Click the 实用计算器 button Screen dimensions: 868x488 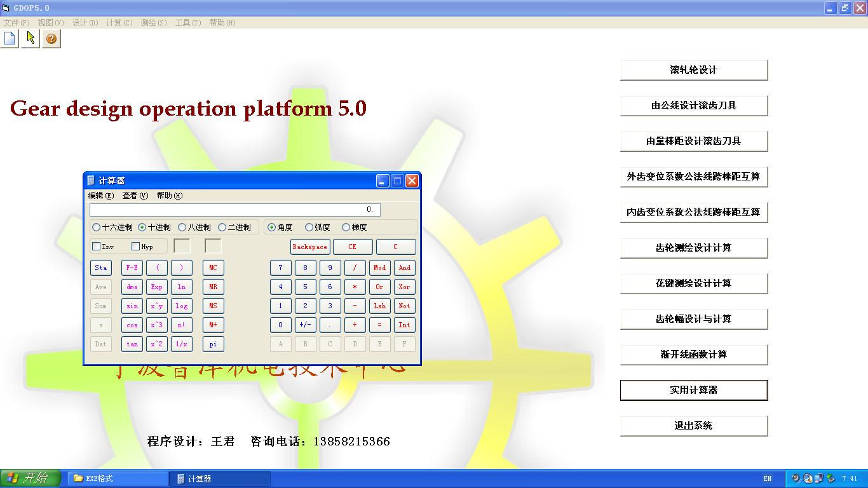[694, 390]
